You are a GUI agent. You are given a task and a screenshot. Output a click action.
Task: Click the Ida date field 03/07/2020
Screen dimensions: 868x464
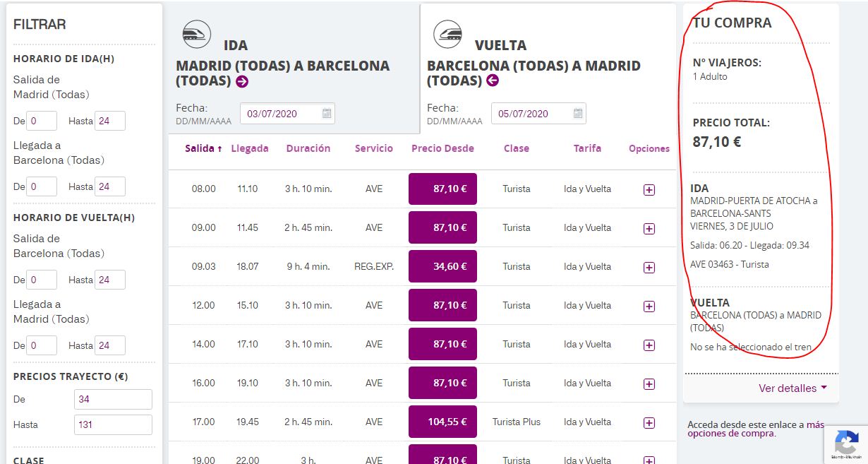point(280,114)
